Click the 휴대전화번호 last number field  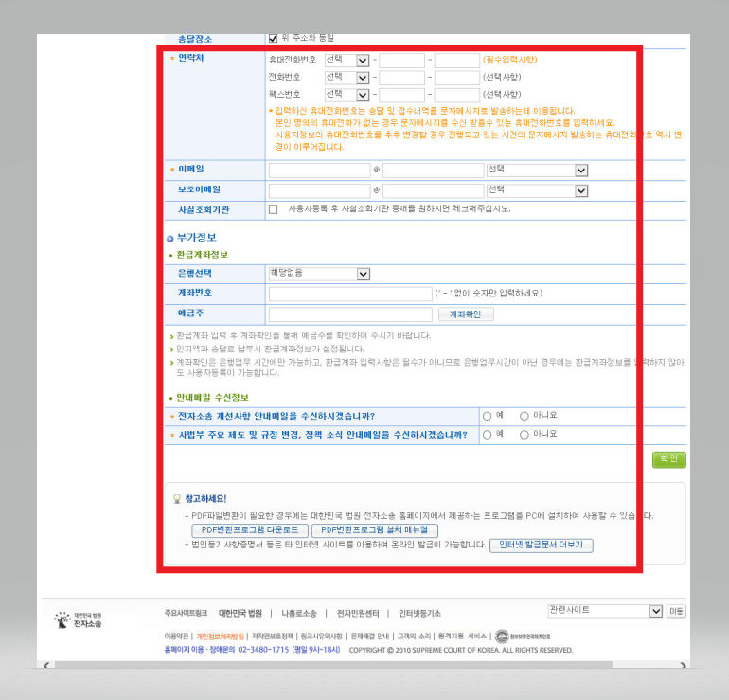tap(457, 61)
